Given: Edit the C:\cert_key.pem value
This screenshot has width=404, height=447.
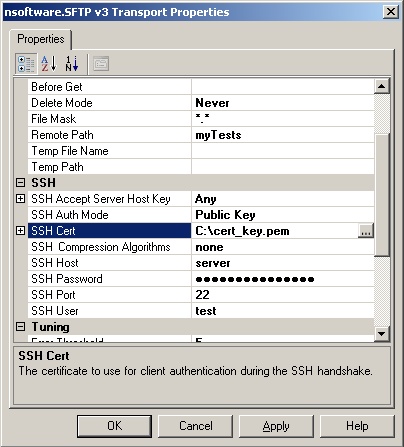Looking at the screenshot, I should click(x=275, y=231).
